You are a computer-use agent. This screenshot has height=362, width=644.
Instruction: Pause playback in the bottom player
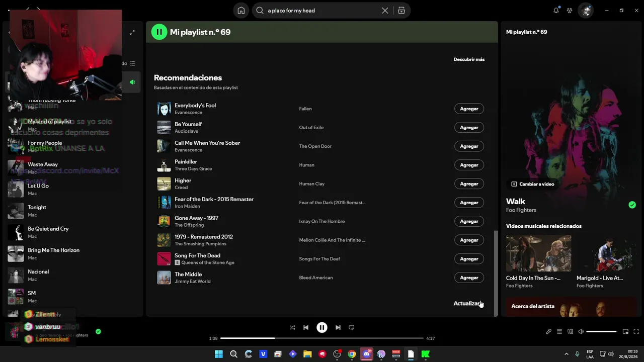coord(322,327)
